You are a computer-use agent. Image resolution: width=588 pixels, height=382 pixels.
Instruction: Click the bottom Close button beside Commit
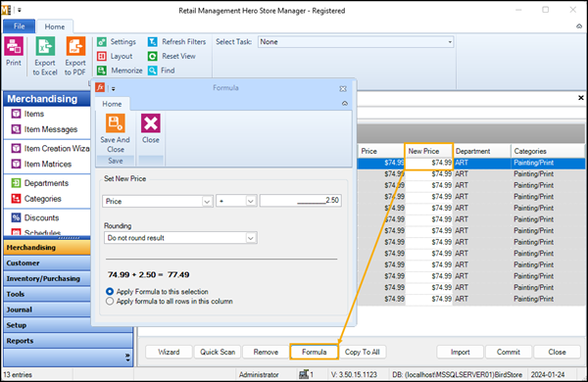557,352
